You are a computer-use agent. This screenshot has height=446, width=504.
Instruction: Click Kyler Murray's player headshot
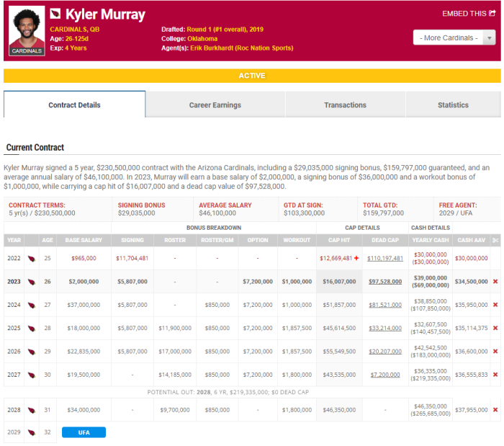pyautogui.click(x=27, y=30)
